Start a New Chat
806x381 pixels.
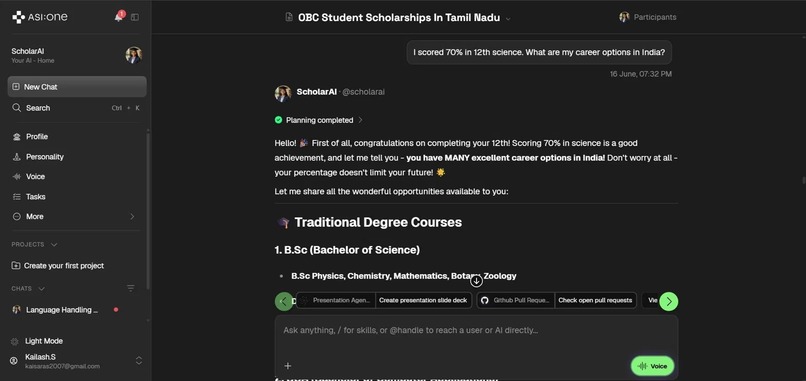[77, 87]
